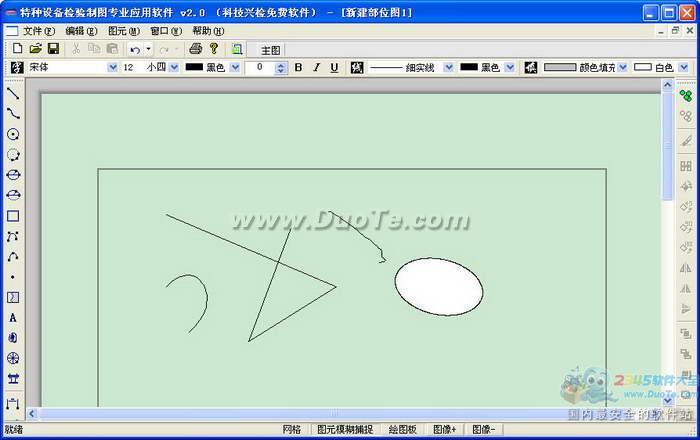Click the Print icon
Viewport: 700px width, 440px height.
click(196, 49)
